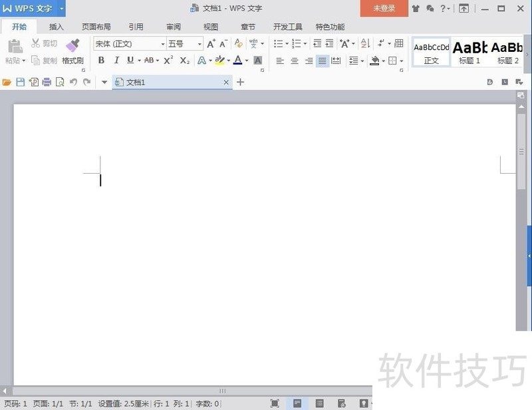532x410 pixels.
Task: Toggle justified paragraph alignment
Action: 323,61
